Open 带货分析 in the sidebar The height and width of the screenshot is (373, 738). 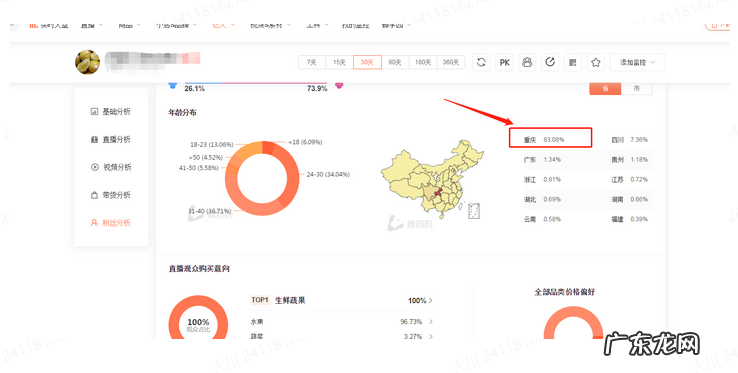[x=111, y=195]
